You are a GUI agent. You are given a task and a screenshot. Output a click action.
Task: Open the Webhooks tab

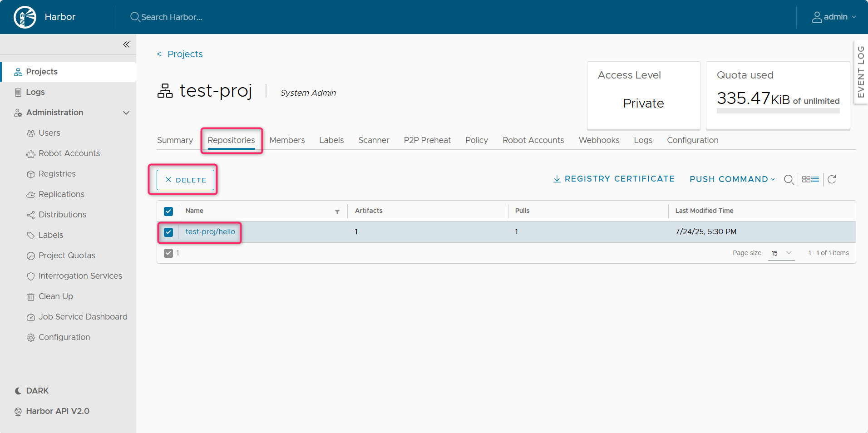tap(599, 140)
